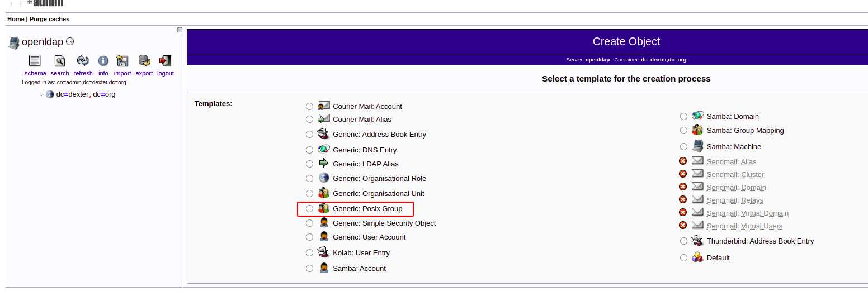Screen dimensions: 868x296
Task: Refresh the LDAP tree
Action: click(83, 61)
